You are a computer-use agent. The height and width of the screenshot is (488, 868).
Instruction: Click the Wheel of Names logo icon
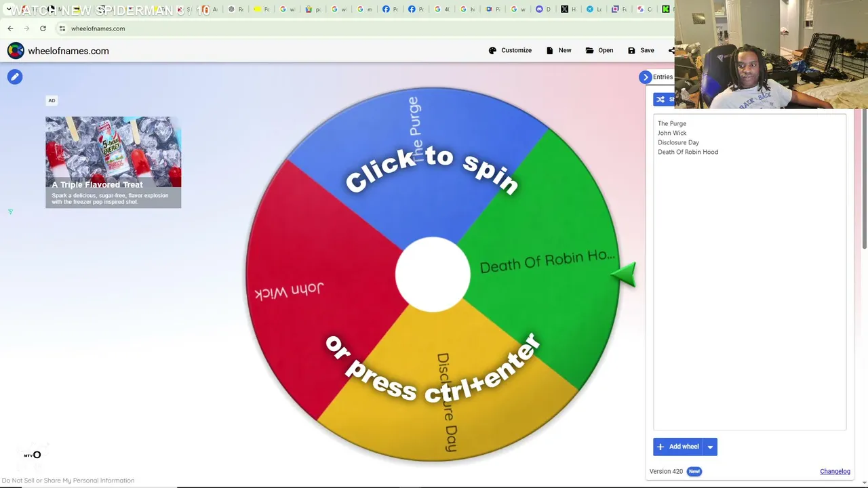coord(16,51)
